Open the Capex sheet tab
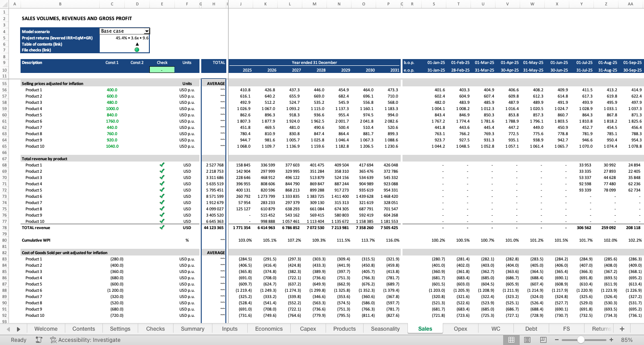This screenshot has width=644, height=345. click(x=308, y=329)
